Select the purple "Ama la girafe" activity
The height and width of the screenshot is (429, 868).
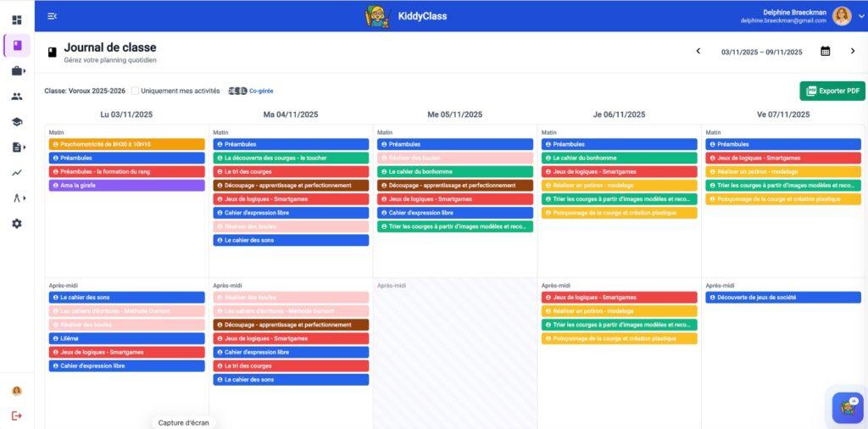pyautogui.click(x=126, y=186)
